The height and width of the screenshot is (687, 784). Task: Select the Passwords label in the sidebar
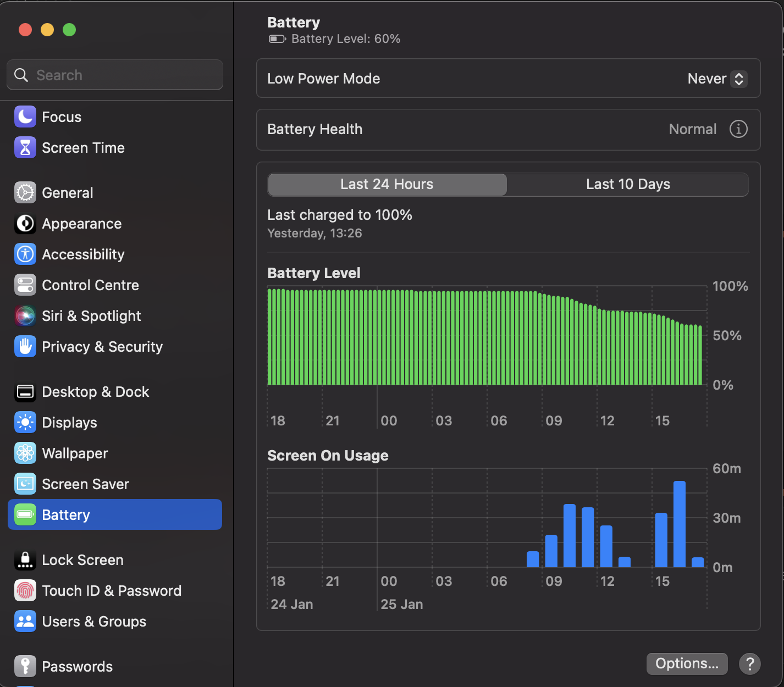pos(78,667)
